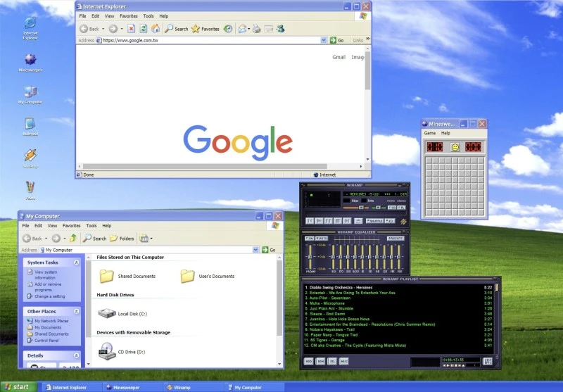This screenshot has height=392, width=563.
Task: Open the User's Documents folder
Action: pyautogui.click(x=208, y=276)
